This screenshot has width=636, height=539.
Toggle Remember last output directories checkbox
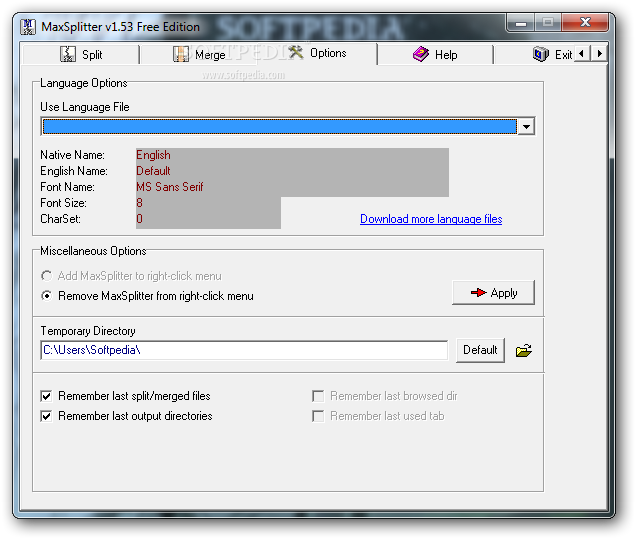[x=46, y=416]
